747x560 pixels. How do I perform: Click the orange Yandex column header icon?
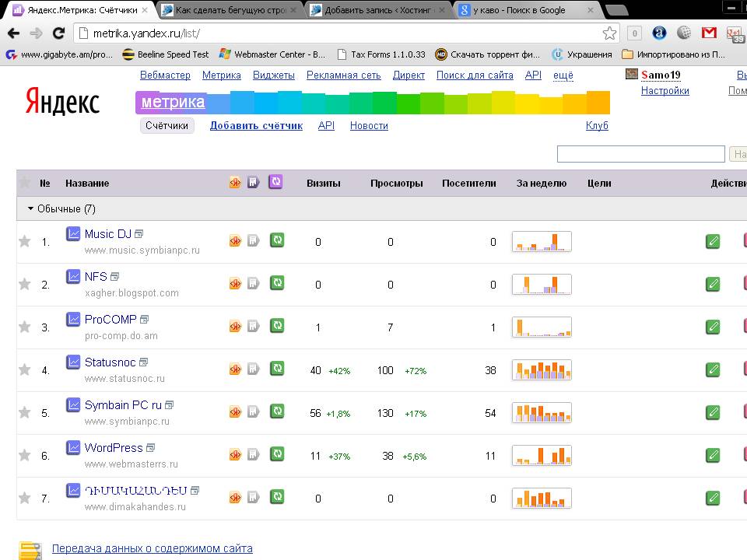pos(235,183)
